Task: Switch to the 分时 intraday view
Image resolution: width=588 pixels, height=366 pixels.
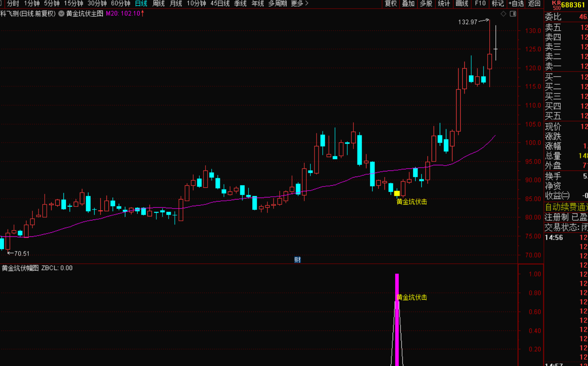Action: 13,4
